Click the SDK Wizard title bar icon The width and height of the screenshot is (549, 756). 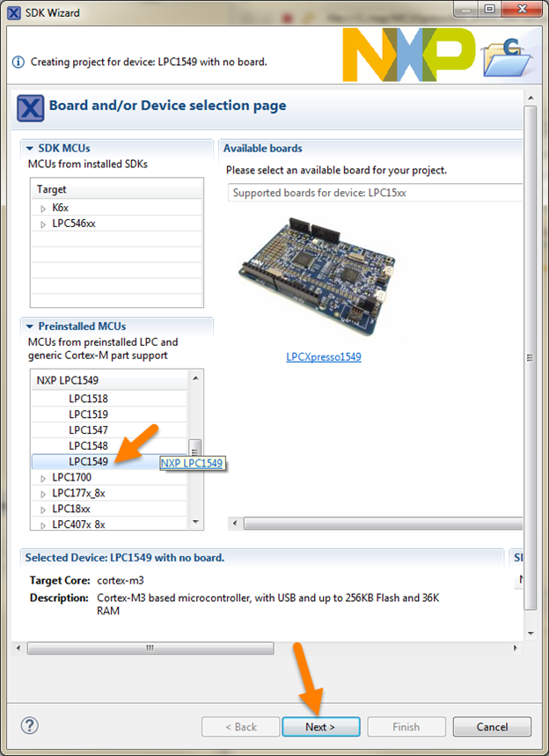coord(14,12)
